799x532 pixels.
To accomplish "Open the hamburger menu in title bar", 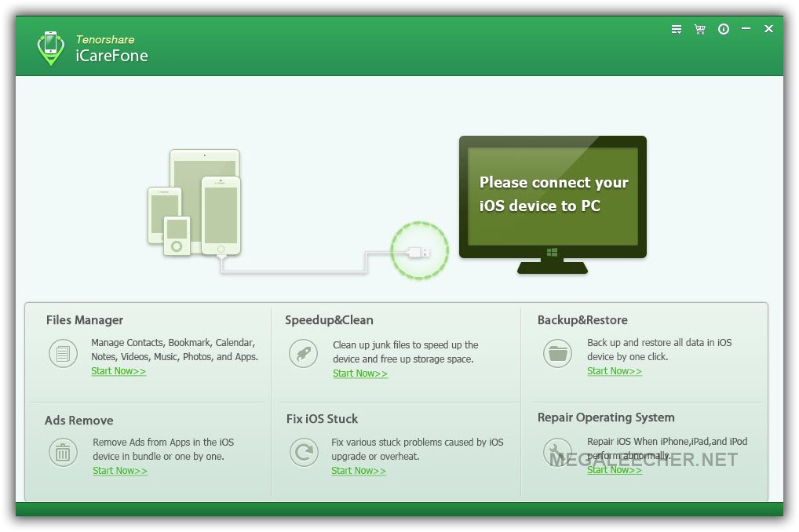I will coord(677,29).
